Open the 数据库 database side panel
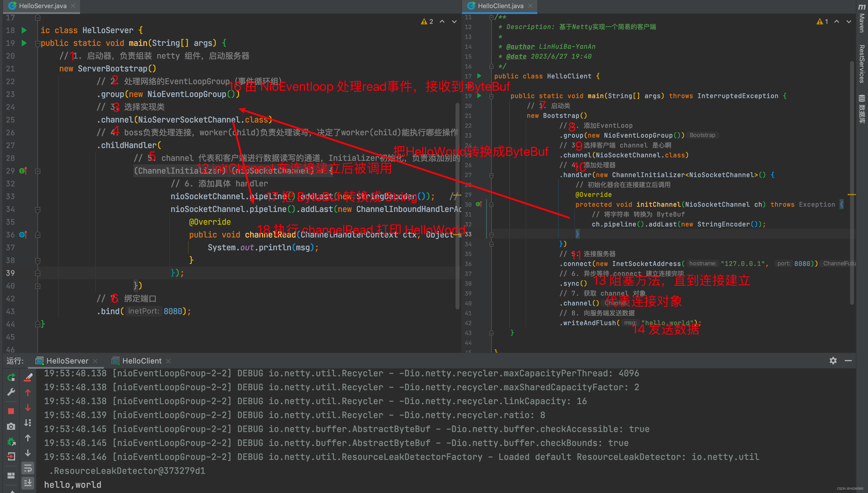868x493 pixels. click(862, 109)
